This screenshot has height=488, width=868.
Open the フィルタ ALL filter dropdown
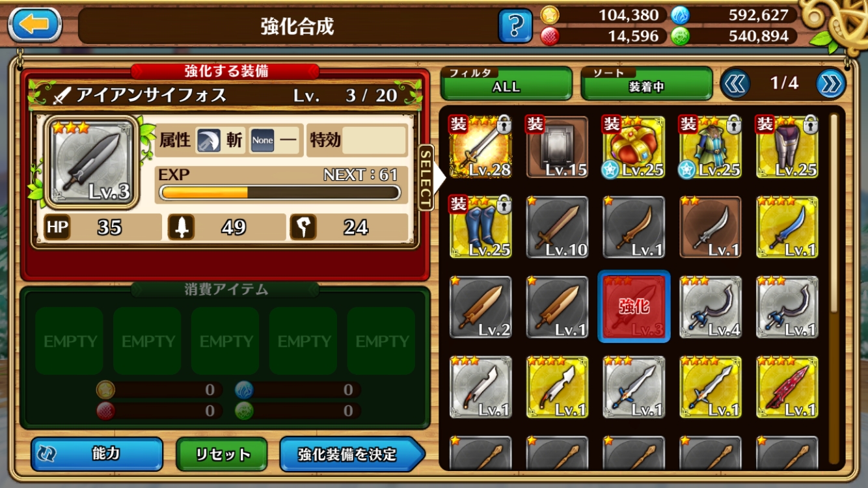tap(506, 83)
